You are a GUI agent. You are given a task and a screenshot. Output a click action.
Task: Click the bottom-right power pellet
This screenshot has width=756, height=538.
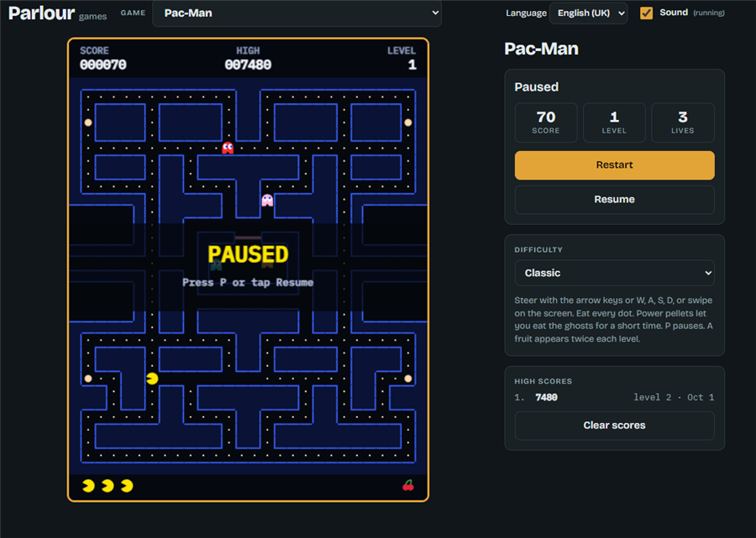click(408, 379)
